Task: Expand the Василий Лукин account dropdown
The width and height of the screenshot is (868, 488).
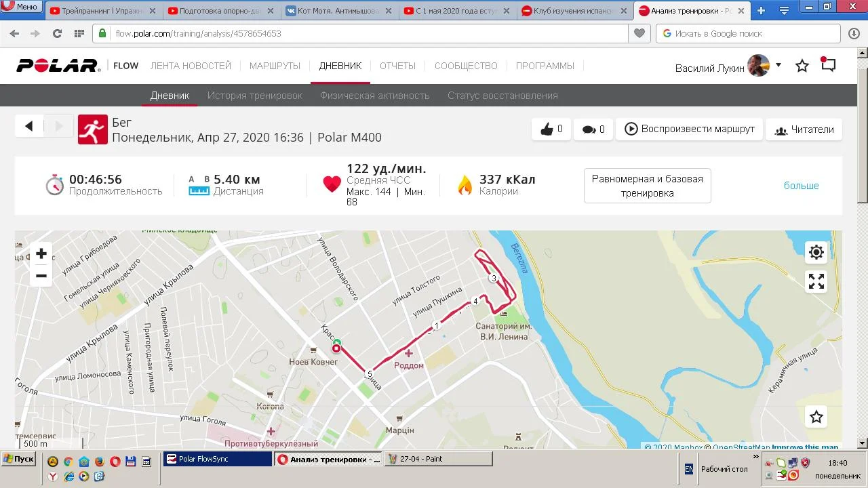Action: 778,65
